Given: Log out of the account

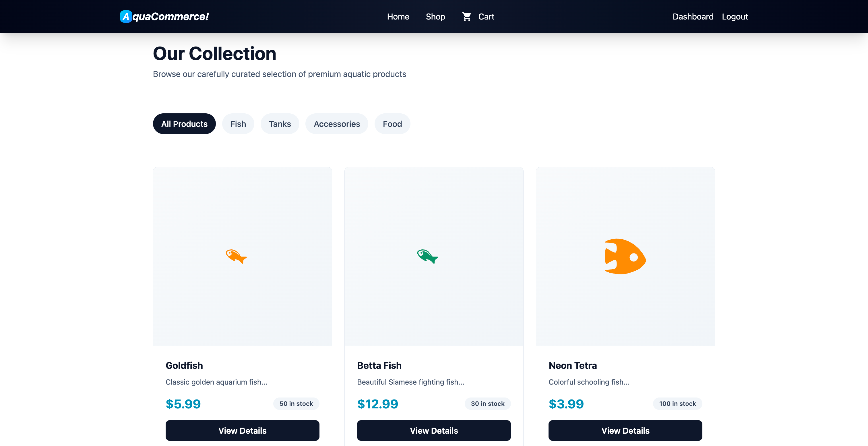Looking at the screenshot, I should (x=735, y=17).
